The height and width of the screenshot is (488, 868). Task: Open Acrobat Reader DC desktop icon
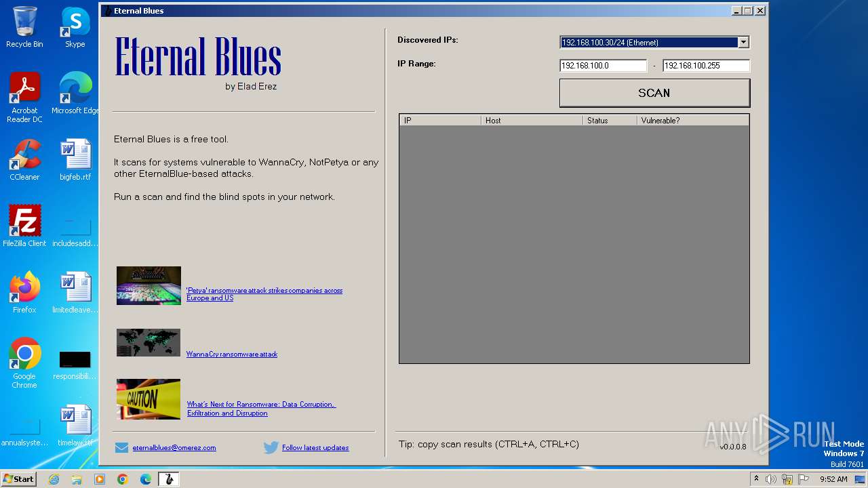click(x=24, y=98)
